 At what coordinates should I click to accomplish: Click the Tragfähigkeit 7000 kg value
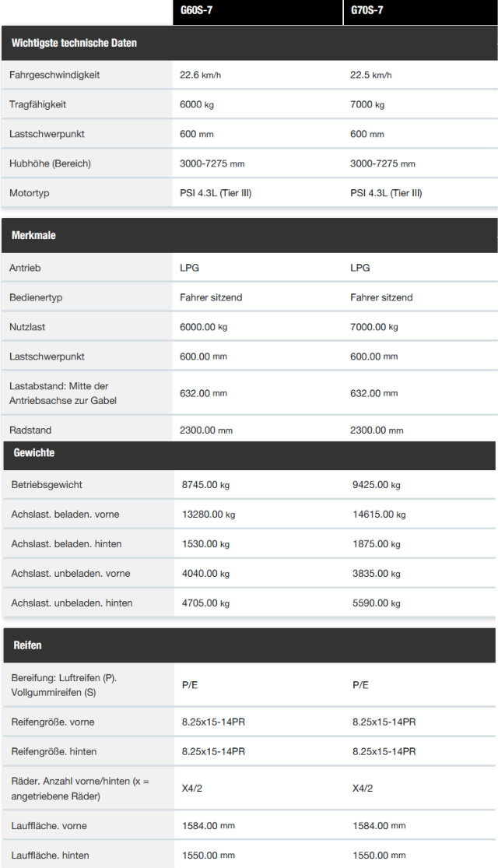[x=367, y=104]
